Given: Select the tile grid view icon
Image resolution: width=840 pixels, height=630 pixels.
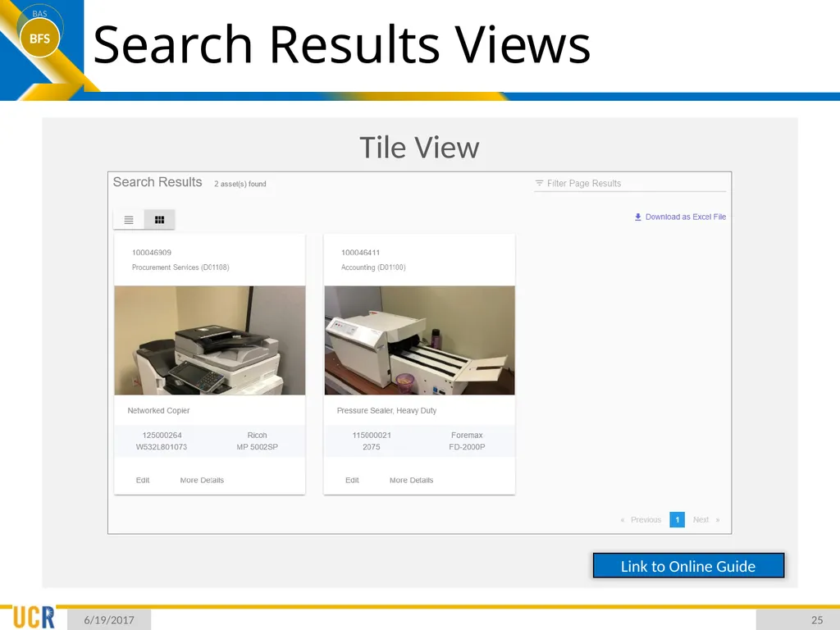Looking at the screenshot, I should 159,220.
